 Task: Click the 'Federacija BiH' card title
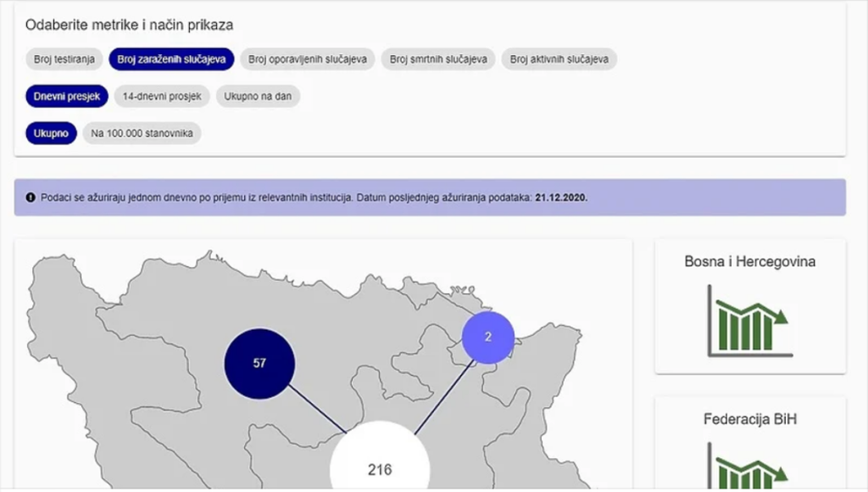(x=750, y=419)
